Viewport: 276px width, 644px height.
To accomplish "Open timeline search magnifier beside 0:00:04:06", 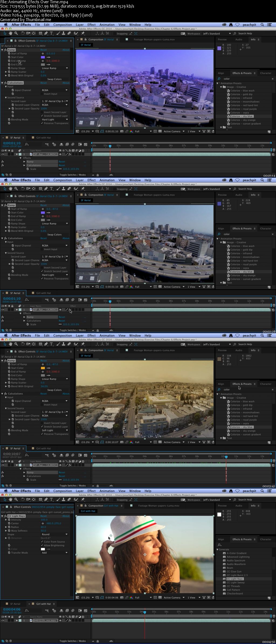I will pyautogui.click(x=27, y=611).
